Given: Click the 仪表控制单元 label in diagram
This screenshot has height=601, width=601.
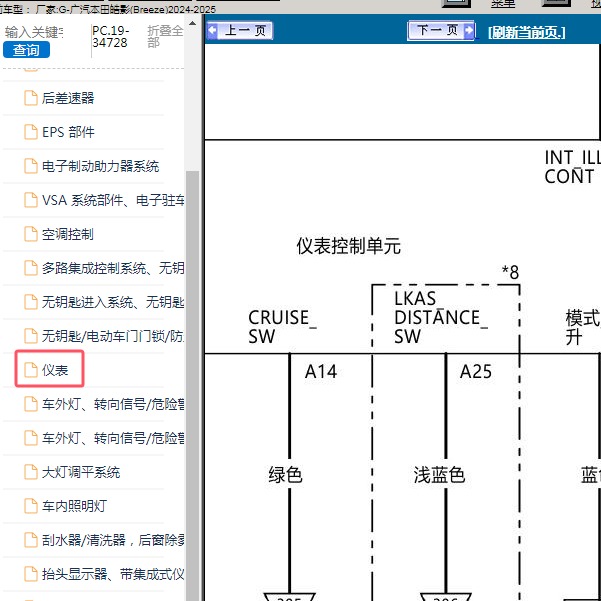Looking at the screenshot, I should click(x=348, y=246).
